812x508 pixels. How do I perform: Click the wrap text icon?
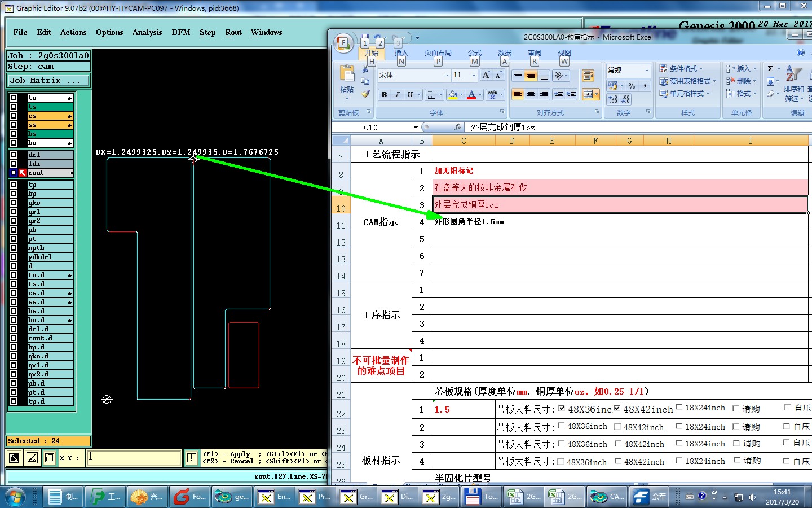[588, 76]
